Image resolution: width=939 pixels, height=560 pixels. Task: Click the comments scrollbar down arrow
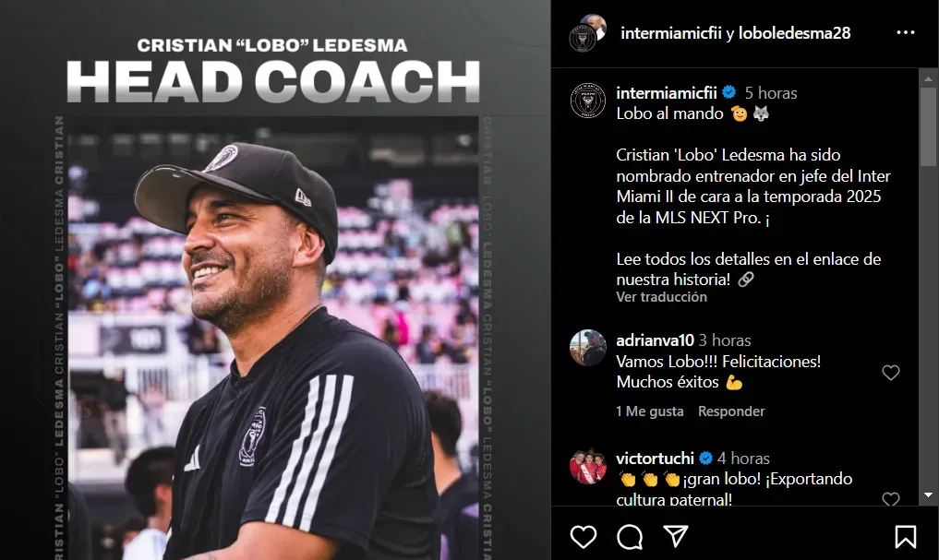tap(928, 495)
